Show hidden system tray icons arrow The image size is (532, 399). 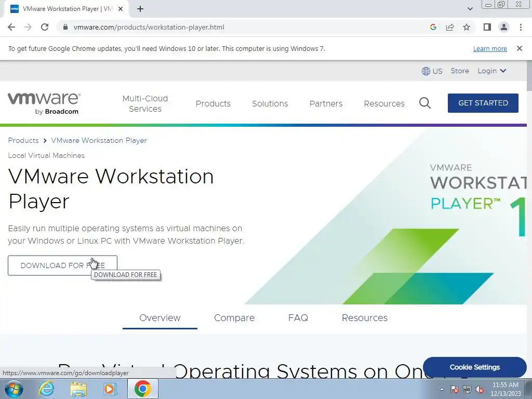point(442,389)
